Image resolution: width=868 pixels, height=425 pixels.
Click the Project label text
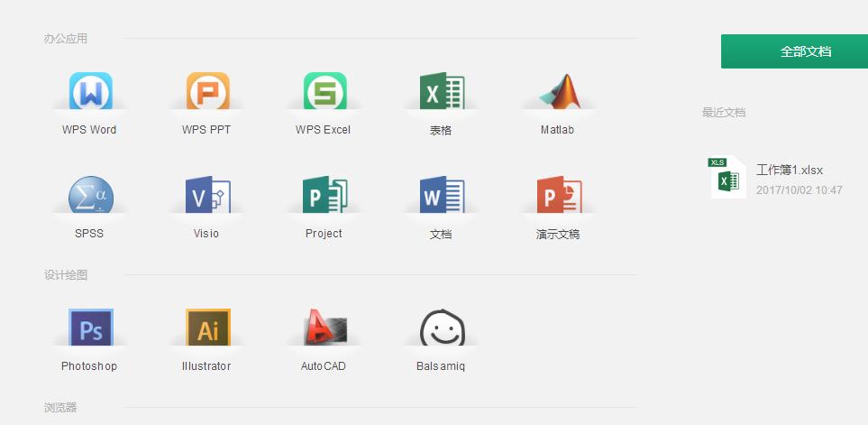point(324,234)
